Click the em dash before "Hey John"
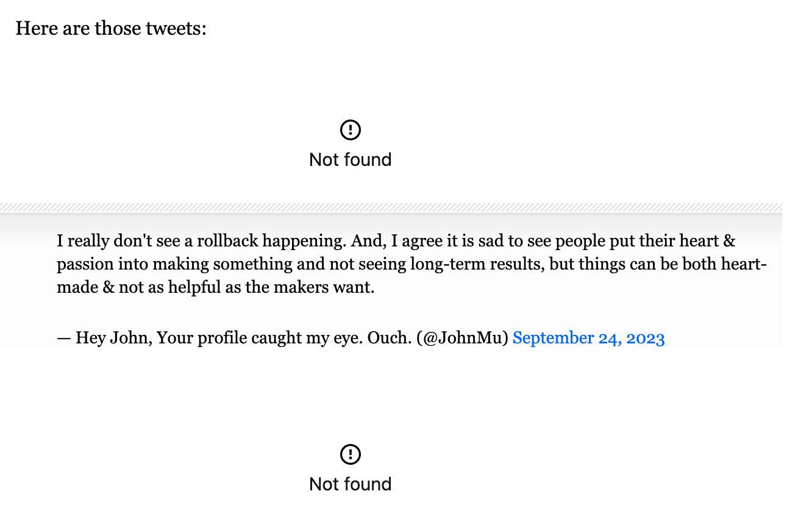Image resolution: width=812 pixels, height=516 pixels. click(x=64, y=339)
